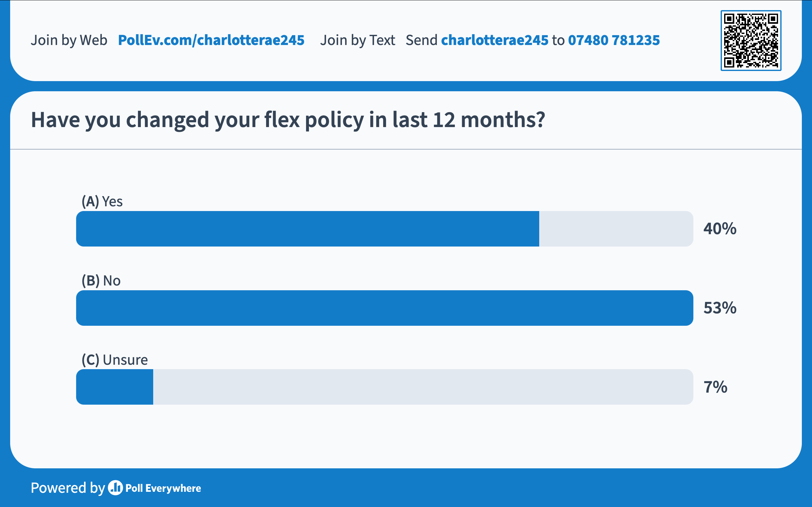Select the (B) No option label
The image size is (812, 507).
101,281
